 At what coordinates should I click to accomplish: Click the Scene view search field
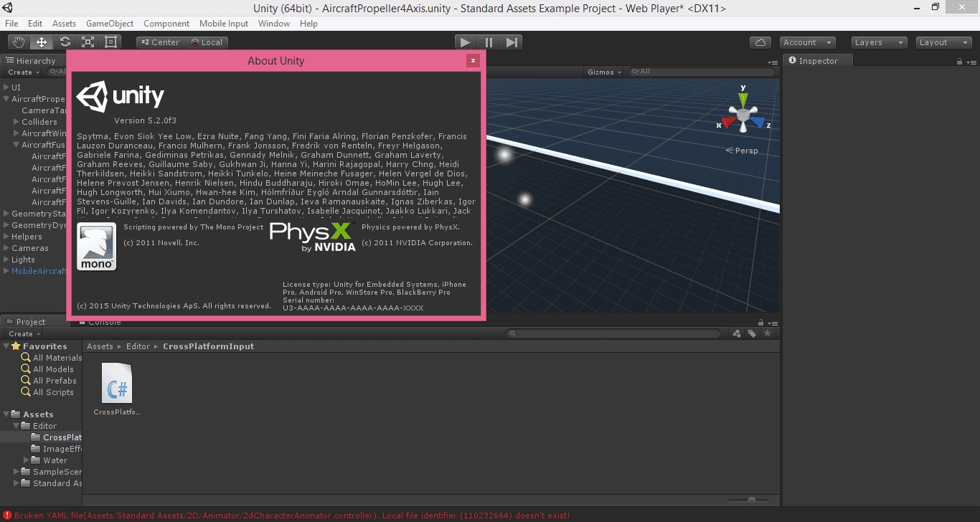[x=702, y=72]
